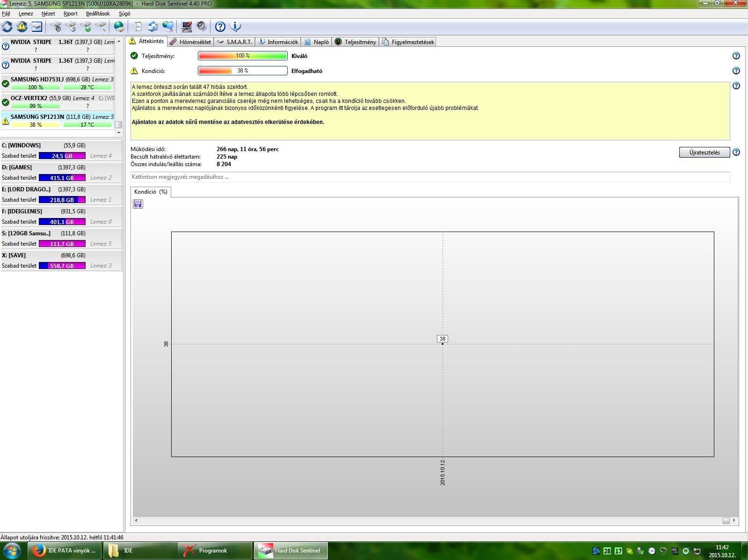Open the Beállítások menu
Viewport: 748px width, 560px height.
(98, 14)
